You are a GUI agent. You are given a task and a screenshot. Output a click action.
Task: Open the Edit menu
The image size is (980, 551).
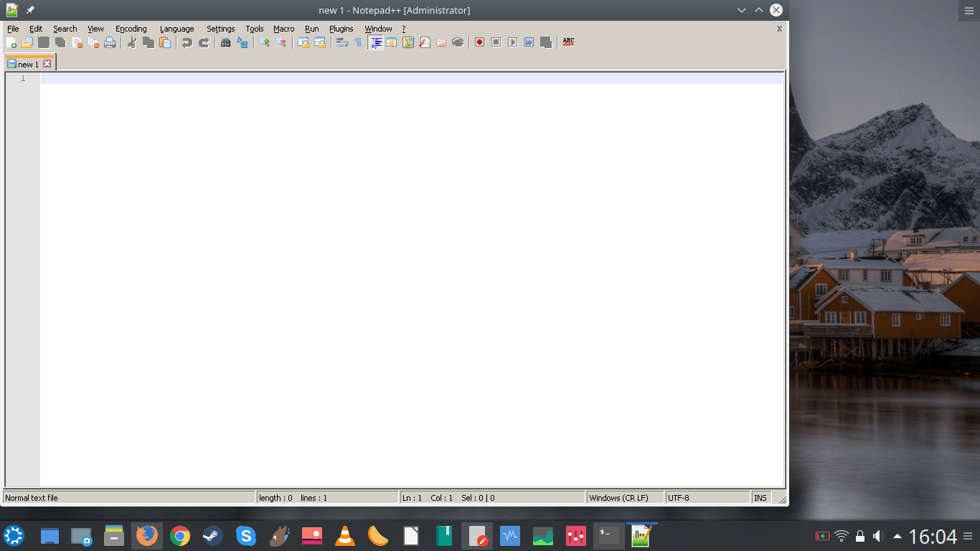[36, 29]
